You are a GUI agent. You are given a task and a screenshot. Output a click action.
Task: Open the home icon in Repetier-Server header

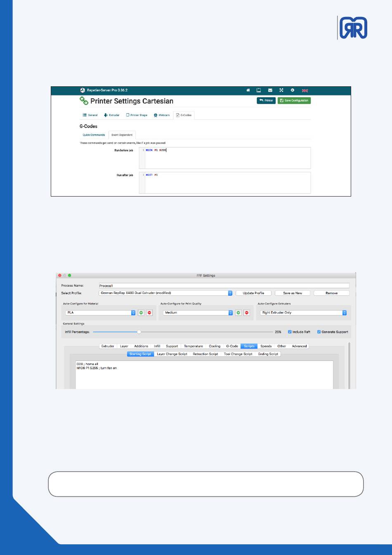(248, 90)
